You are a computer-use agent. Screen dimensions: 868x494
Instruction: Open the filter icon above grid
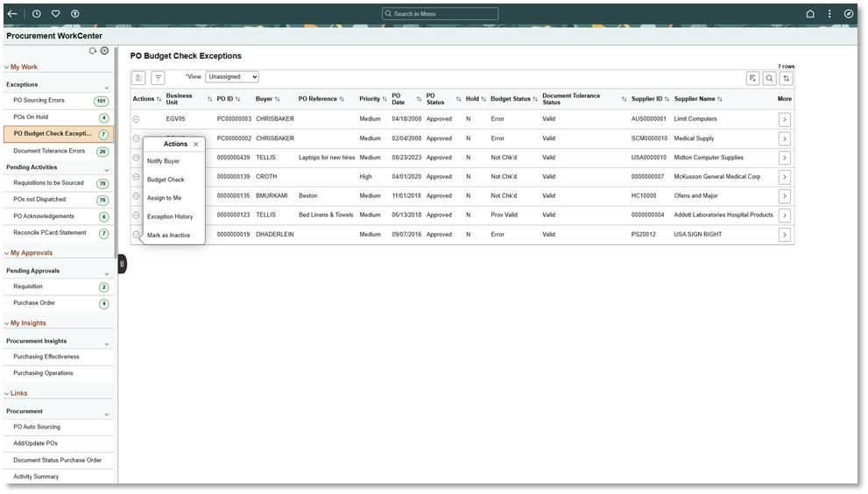pos(158,78)
